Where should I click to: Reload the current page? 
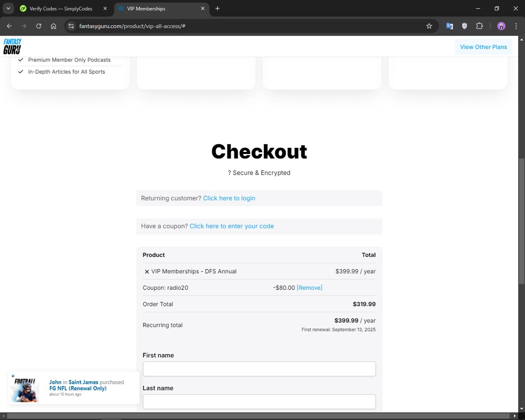39,26
